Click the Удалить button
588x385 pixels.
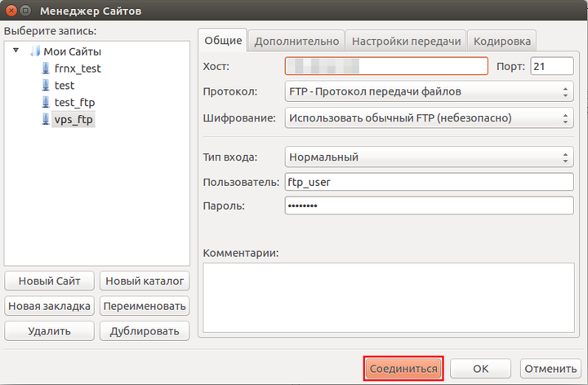(49, 331)
